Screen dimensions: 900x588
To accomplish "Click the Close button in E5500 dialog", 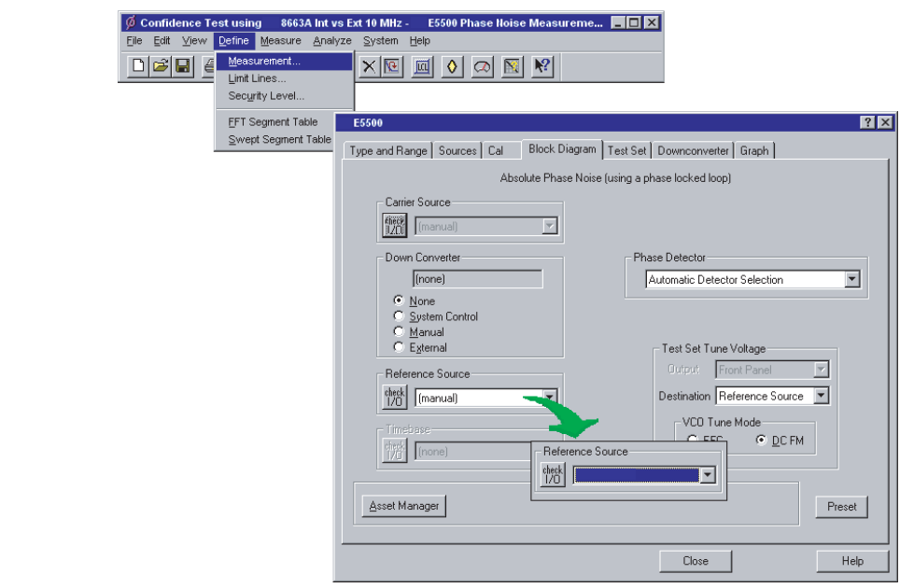I will (696, 561).
